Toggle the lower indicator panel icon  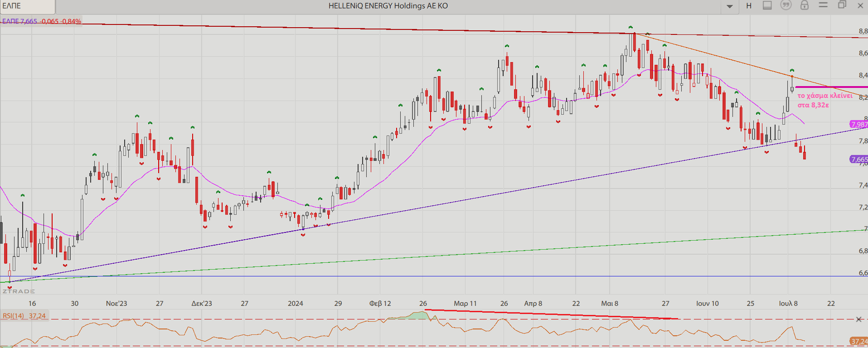click(767, 5)
